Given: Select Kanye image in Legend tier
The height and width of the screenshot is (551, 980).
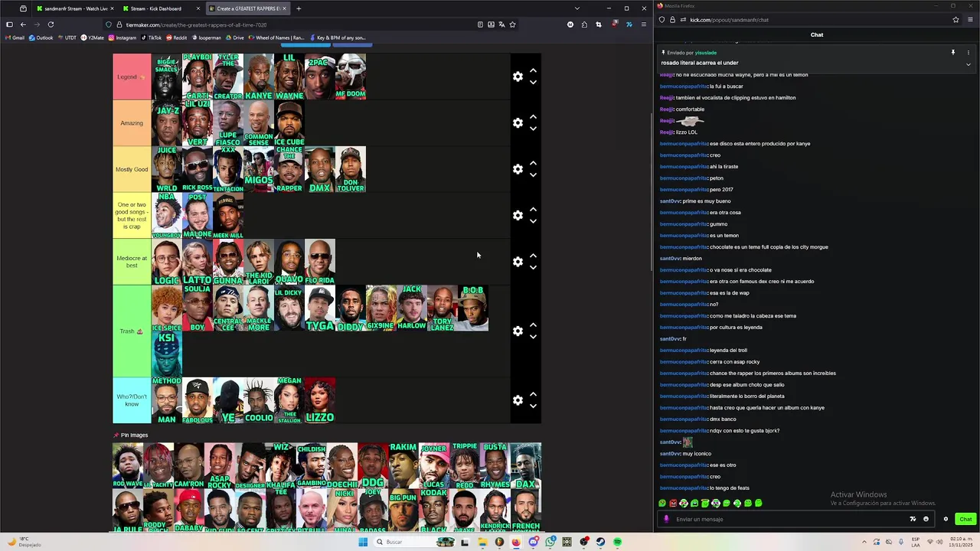Looking at the screenshot, I should point(259,77).
